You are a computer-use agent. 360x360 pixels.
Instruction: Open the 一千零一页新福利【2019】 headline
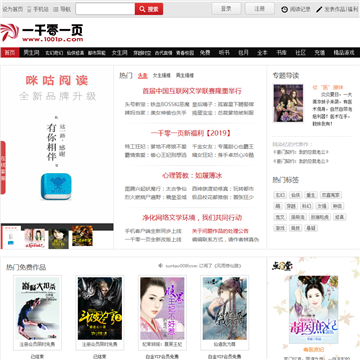coord(191,133)
